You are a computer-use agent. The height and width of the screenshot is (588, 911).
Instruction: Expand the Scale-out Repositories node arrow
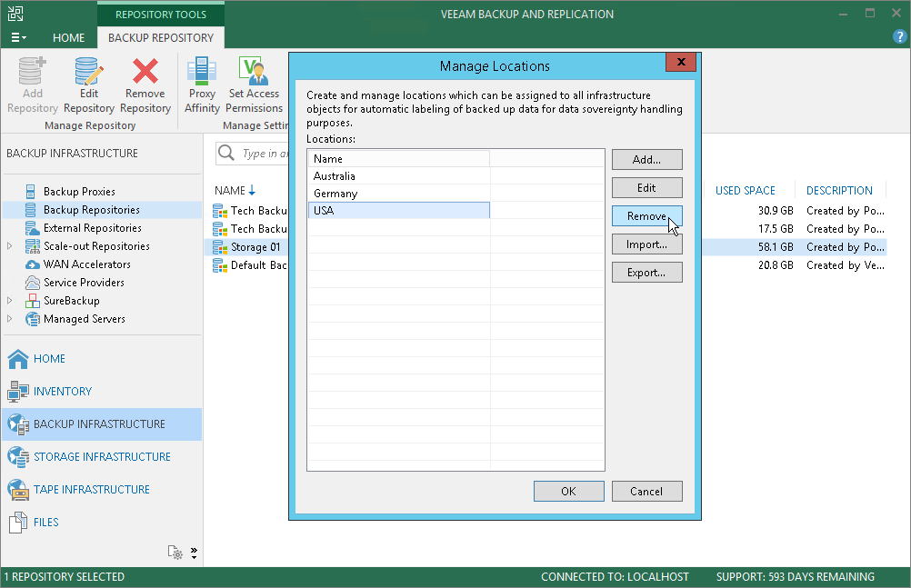click(x=10, y=246)
